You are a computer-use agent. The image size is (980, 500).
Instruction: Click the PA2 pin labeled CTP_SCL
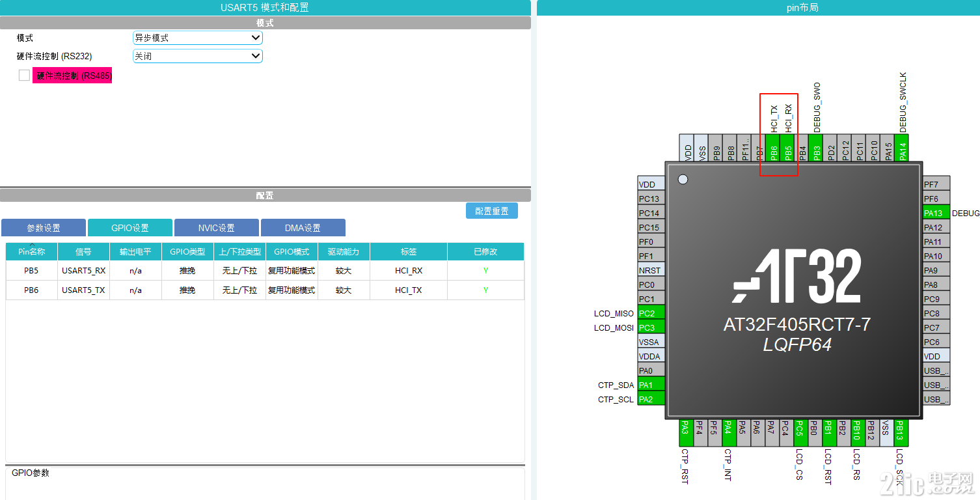tap(651, 399)
